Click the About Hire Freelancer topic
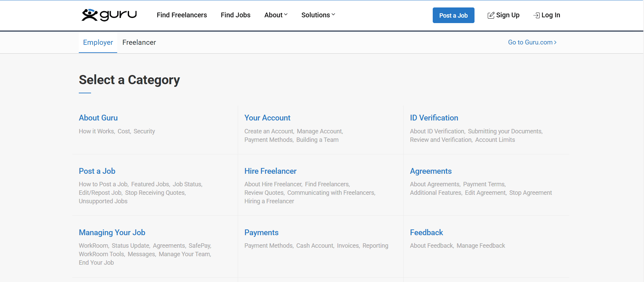 click(273, 184)
